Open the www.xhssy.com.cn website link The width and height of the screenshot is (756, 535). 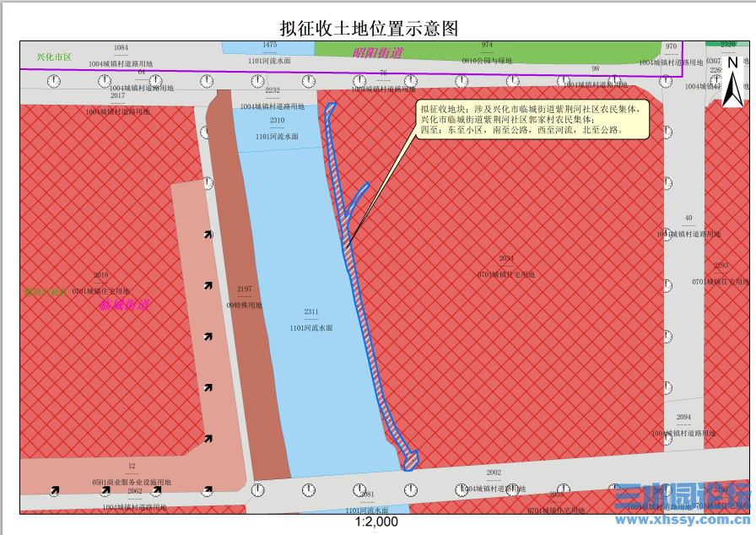(x=682, y=520)
